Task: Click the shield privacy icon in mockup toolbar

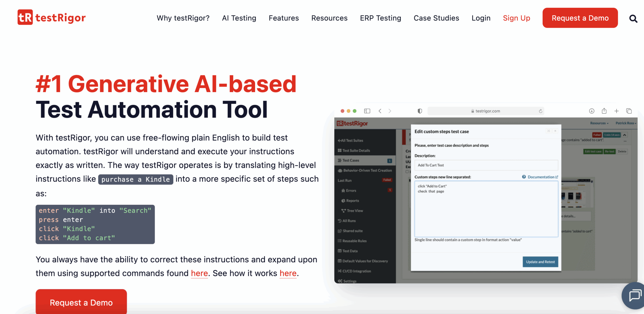Action: point(420,111)
